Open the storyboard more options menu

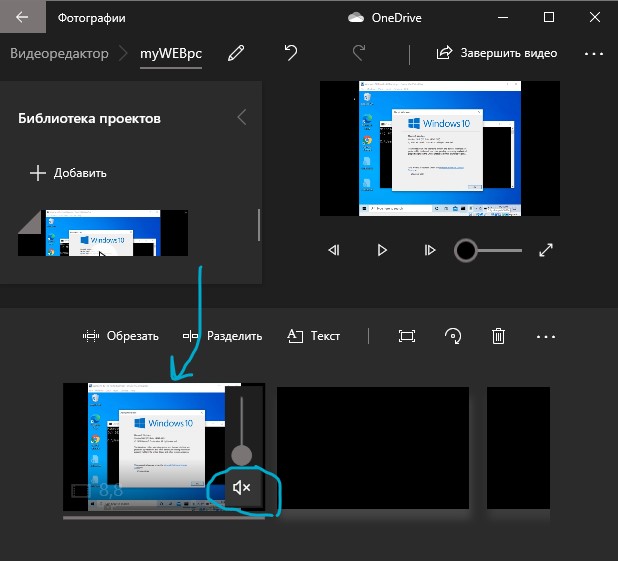point(546,337)
